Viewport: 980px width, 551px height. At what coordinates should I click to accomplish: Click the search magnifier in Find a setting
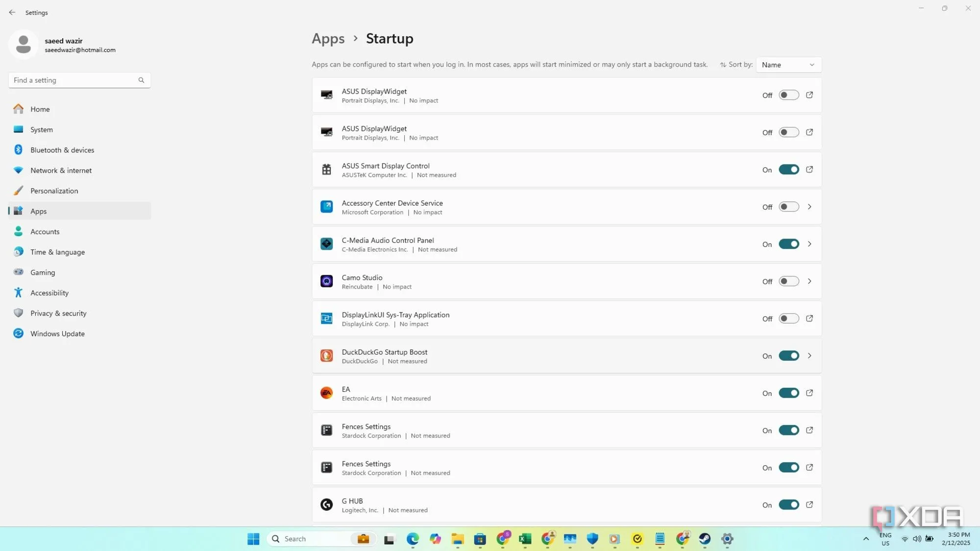(x=141, y=80)
